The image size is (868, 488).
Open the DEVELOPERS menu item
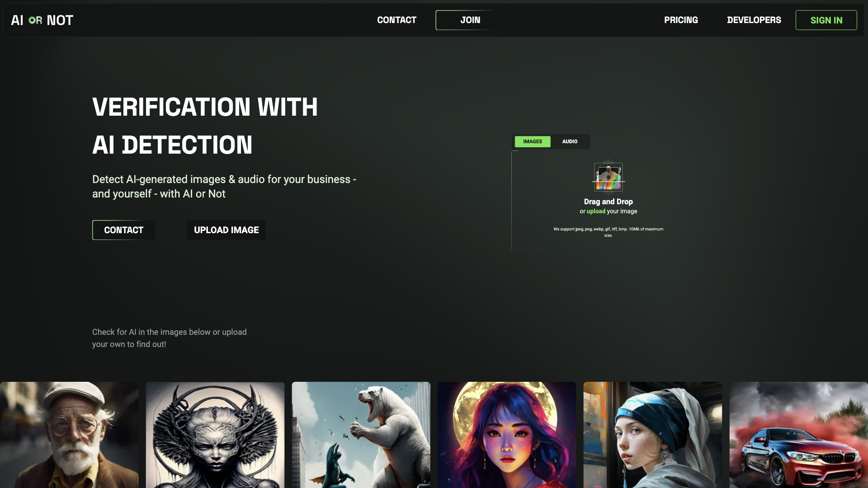click(x=754, y=20)
